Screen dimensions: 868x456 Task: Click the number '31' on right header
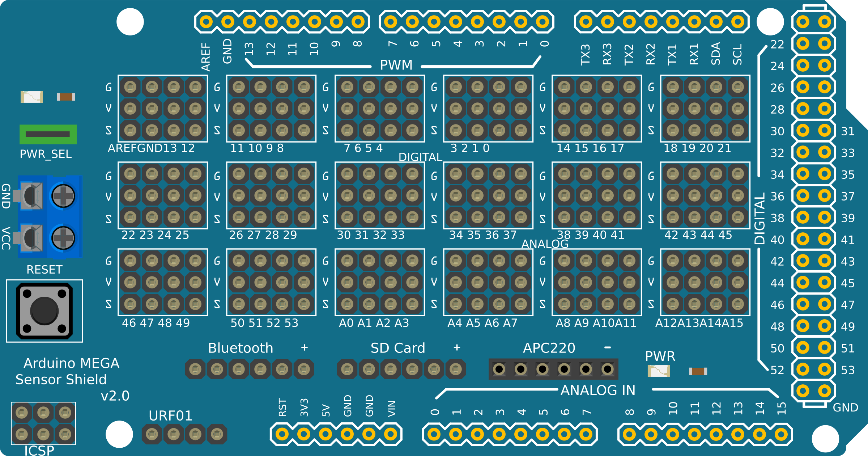(848, 131)
